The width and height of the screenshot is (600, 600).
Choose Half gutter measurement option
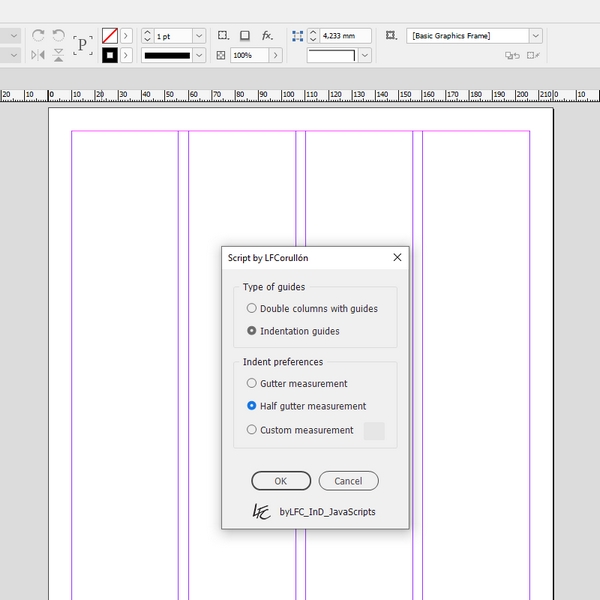[x=307, y=406]
